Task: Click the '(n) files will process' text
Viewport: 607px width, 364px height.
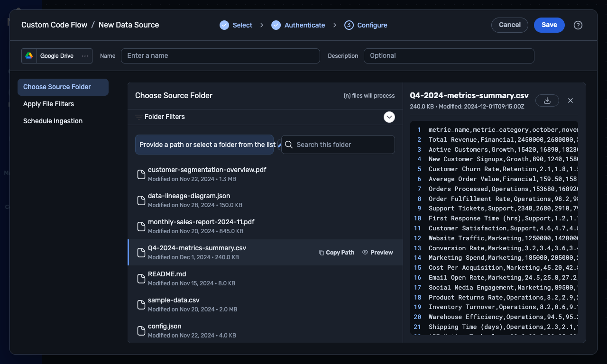Action: point(369,96)
